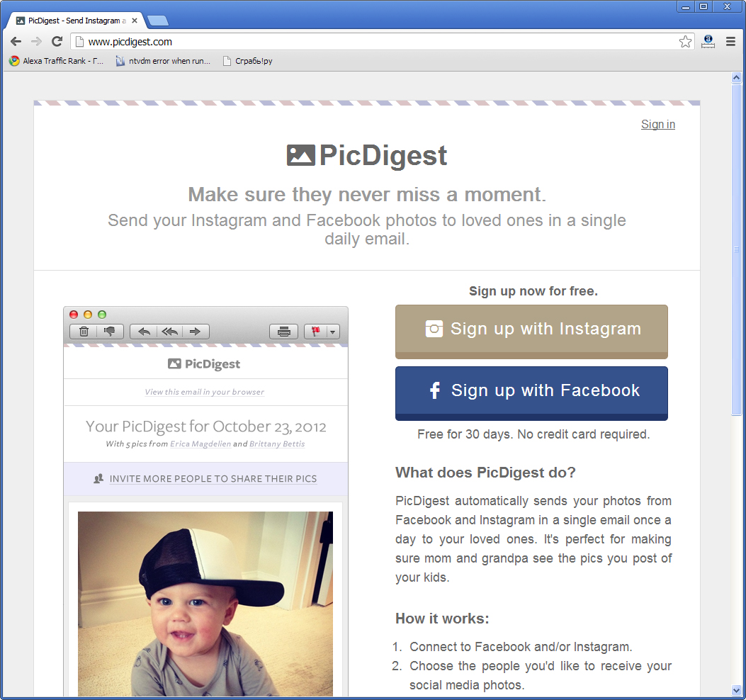The image size is (746, 700).
Task: Click Invite more people to share their pics
Action: click(213, 479)
